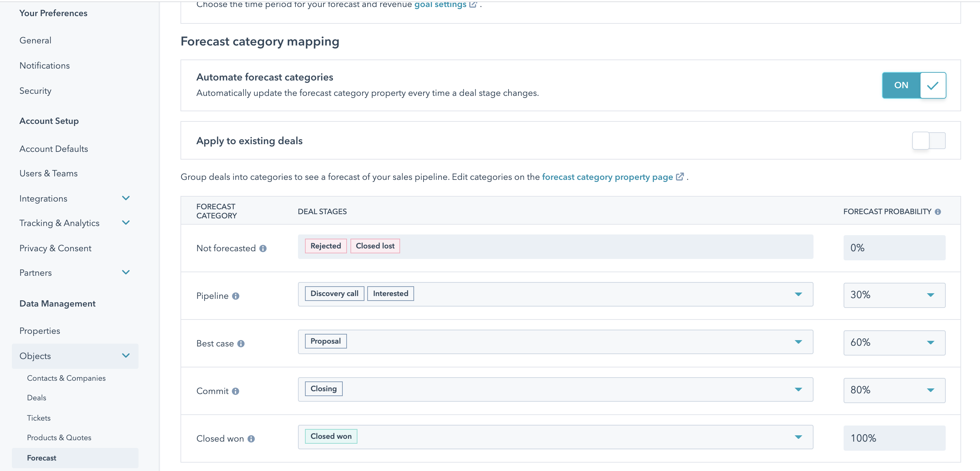Enable Apply to existing deals toggle
The image size is (980, 471).
point(928,141)
